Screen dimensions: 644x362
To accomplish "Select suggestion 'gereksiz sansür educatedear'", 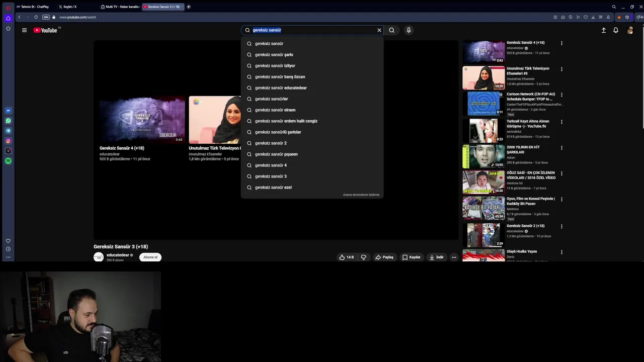I will tap(312, 88).
